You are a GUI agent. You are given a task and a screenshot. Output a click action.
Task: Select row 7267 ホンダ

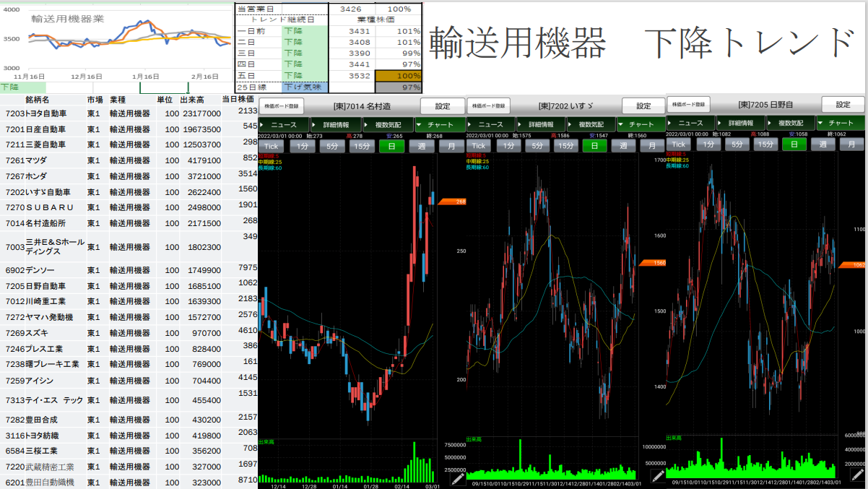129,176
